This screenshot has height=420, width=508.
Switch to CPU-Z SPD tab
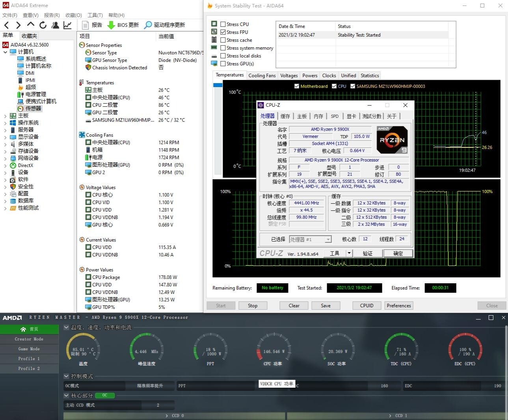click(335, 116)
